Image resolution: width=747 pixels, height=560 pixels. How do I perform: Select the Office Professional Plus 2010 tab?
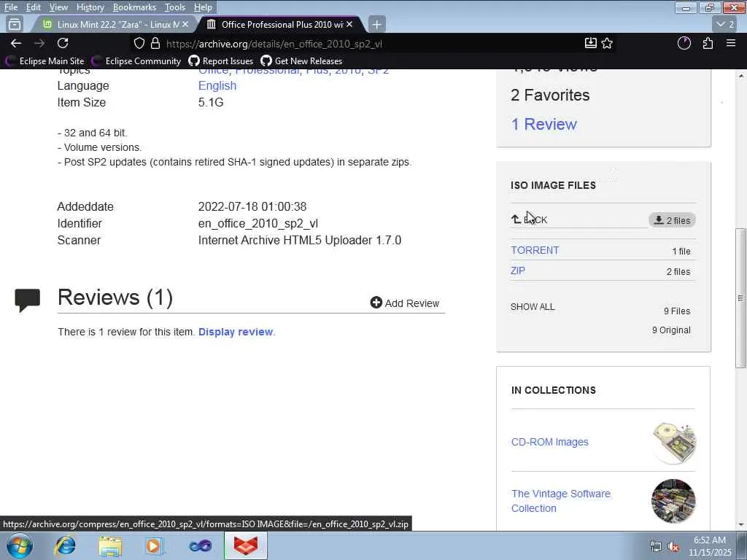click(x=281, y=24)
